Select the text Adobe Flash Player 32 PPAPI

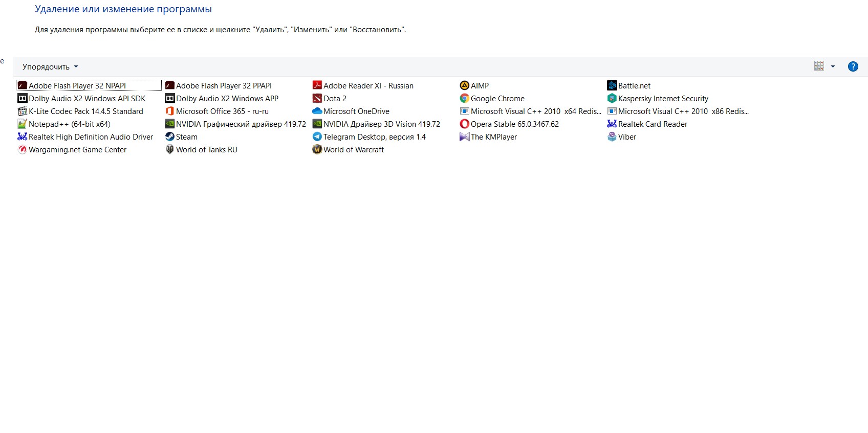click(x=224, y=86)
